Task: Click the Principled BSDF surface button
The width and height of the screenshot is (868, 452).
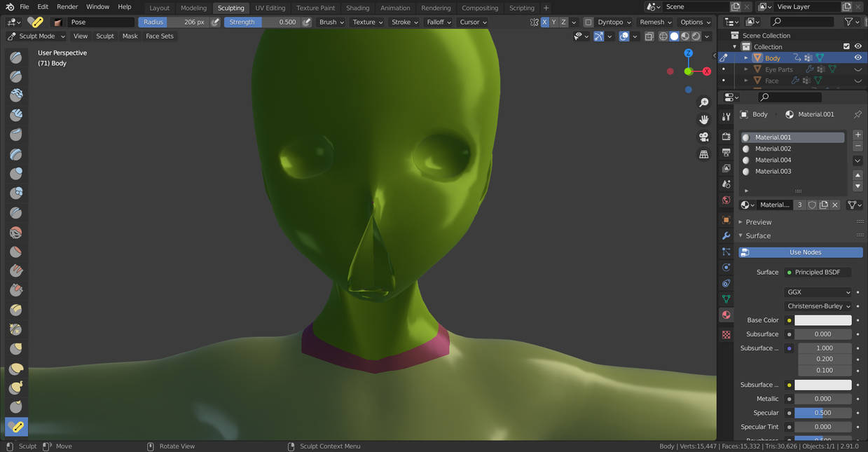Action: click(818, 272)
